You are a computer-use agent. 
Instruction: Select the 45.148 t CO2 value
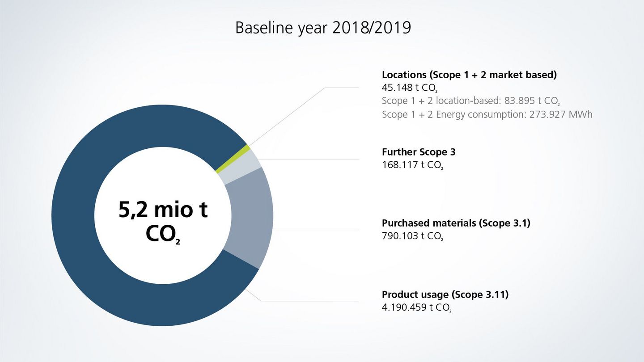[409, 88]
